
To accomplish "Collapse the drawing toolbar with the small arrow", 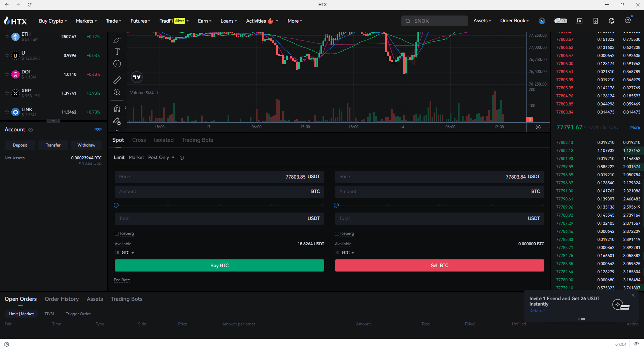I will [125, 108].
